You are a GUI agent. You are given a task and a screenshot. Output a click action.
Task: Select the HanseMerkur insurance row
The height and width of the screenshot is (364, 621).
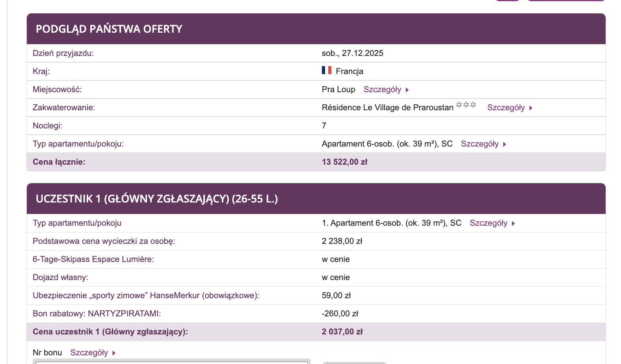197,295
